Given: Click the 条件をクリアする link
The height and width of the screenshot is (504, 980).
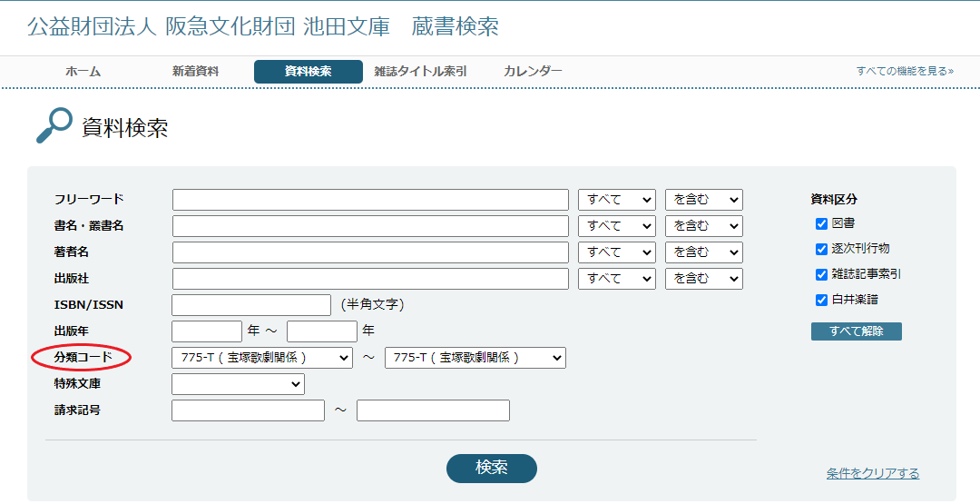Looking at the screenshot, I should (873, 473).
